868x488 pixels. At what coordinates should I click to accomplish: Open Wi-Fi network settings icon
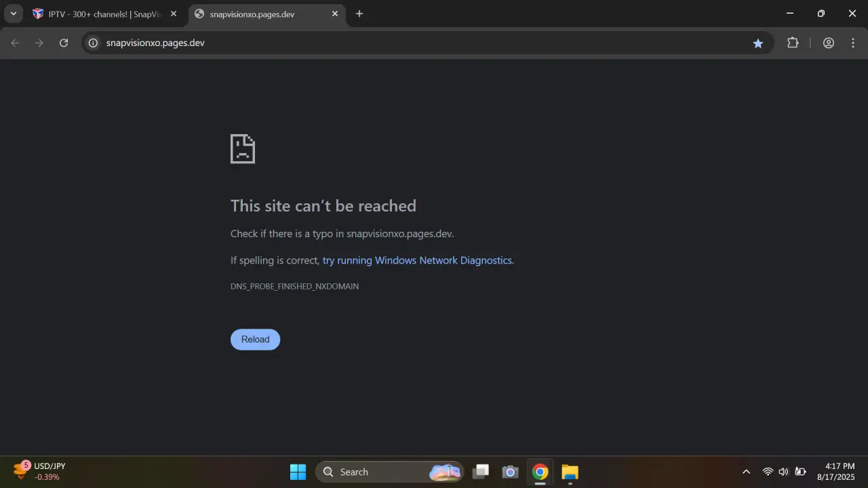pyautogui.click(x=768, y=472)
